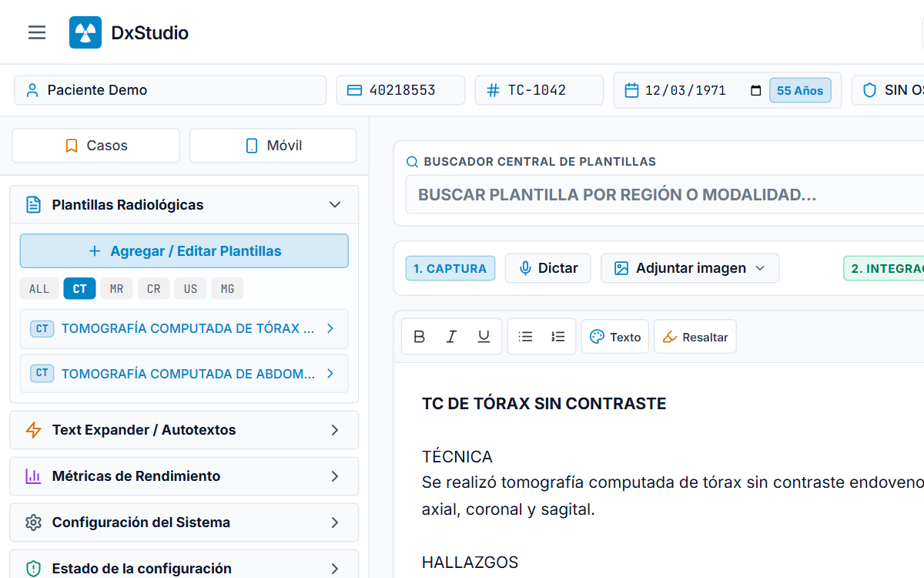Click the chevron on the Tórax template row

click(x=330, y=328)
